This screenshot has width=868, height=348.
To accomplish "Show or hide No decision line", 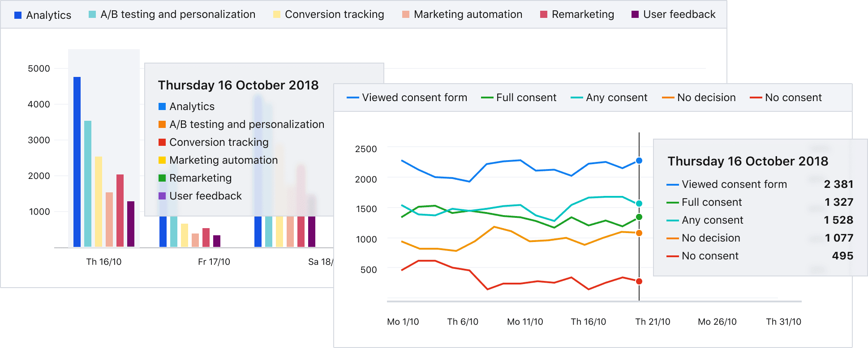I will 699,98.
